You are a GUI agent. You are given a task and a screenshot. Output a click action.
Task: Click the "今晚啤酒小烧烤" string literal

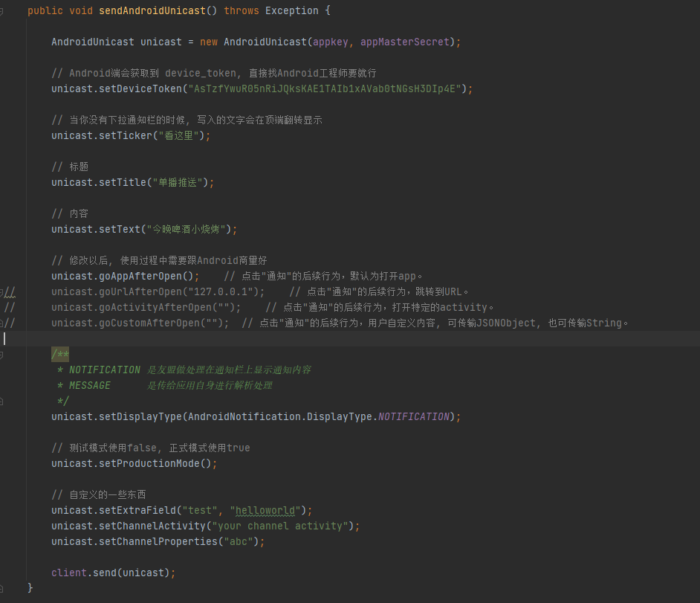tap(186, 230)
